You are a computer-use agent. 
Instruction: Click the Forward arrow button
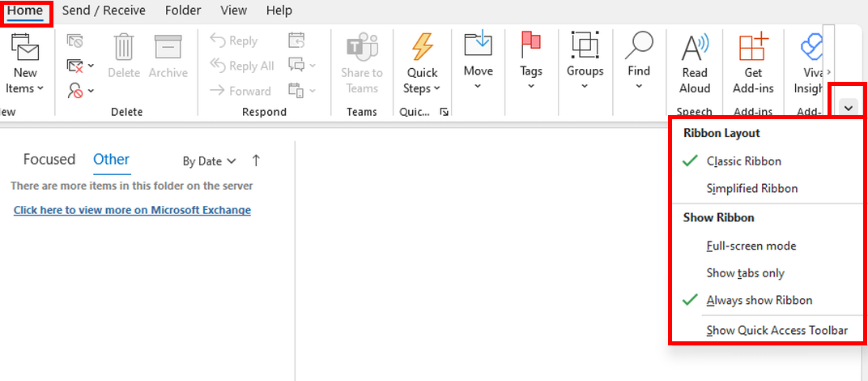click(x=240, y=91)
